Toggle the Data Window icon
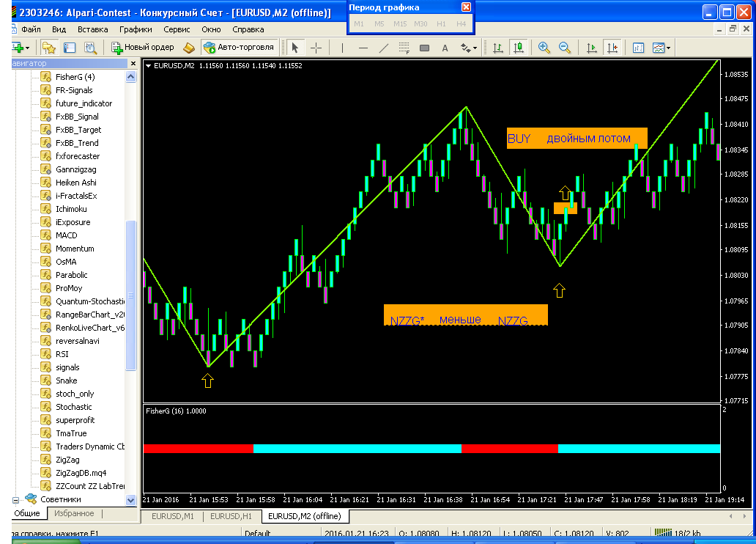This screenshot has width=756, height=544. coord(70,48)
